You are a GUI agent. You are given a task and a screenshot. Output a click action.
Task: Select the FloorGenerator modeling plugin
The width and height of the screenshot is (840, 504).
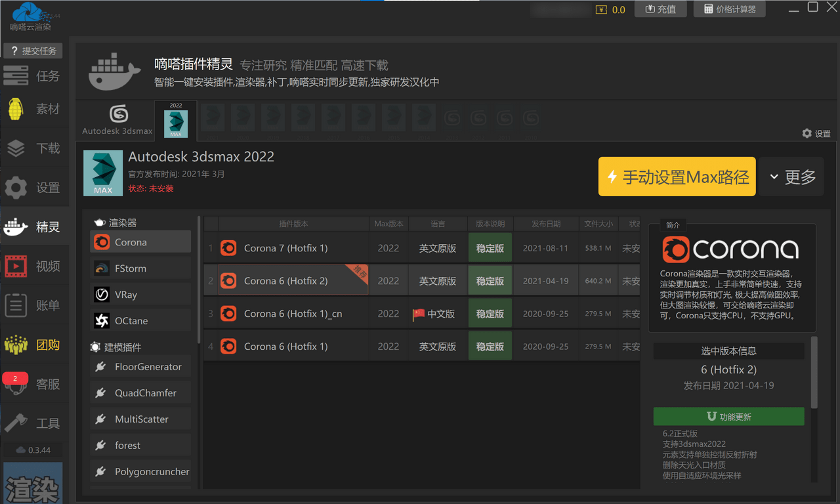click(x=140, y=367)
